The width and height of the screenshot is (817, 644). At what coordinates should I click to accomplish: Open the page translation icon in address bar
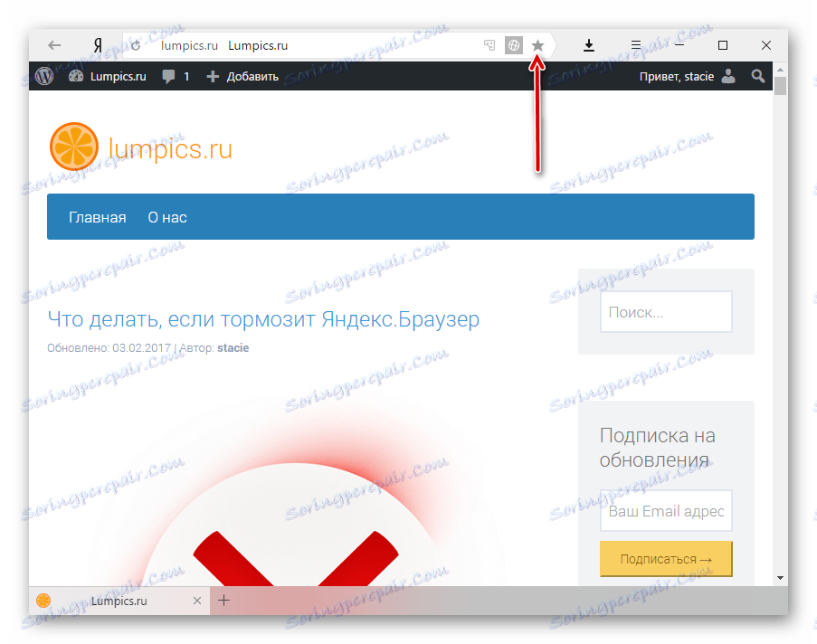coord(489,45)
